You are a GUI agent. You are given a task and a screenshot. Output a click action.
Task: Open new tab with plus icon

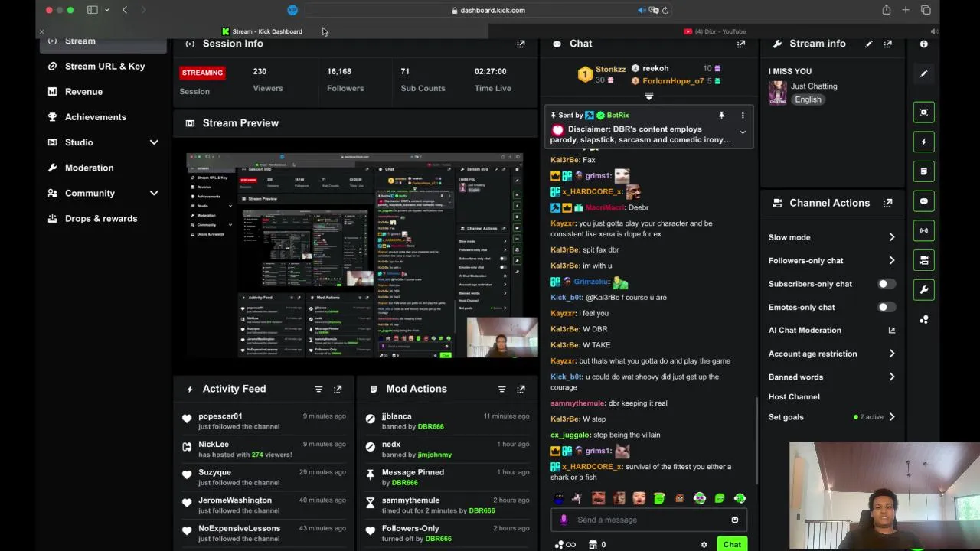pyautogui.click(x=906, y=10)
